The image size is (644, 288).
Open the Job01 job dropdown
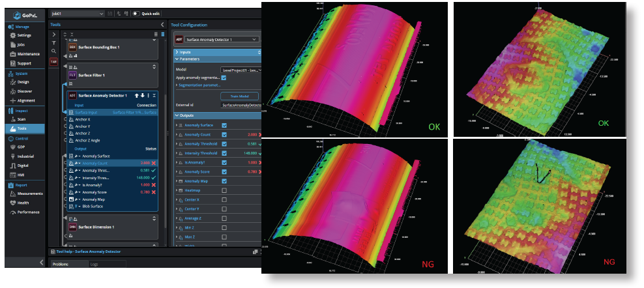coord(77,13)
